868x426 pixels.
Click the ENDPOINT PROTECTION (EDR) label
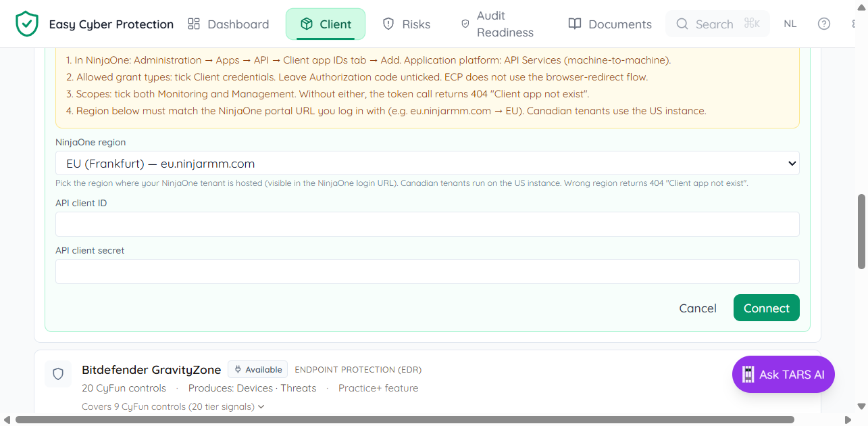tap(358, 370)
